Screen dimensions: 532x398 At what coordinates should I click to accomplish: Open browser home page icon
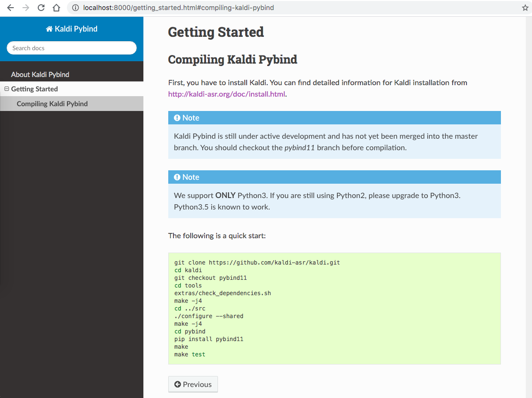pyautogui.click(x=56, y=8)
